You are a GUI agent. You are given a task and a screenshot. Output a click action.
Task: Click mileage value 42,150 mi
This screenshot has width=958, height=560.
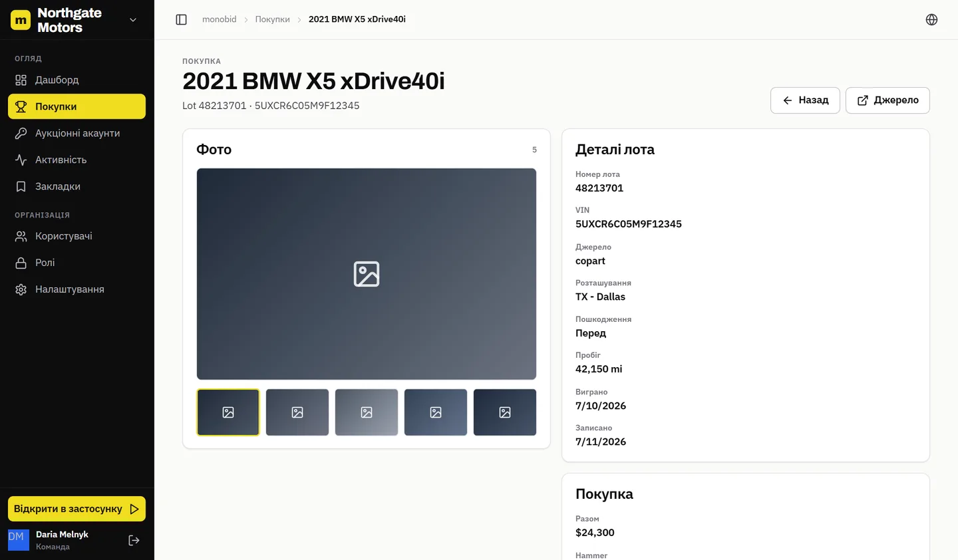(x=599, y=369)
